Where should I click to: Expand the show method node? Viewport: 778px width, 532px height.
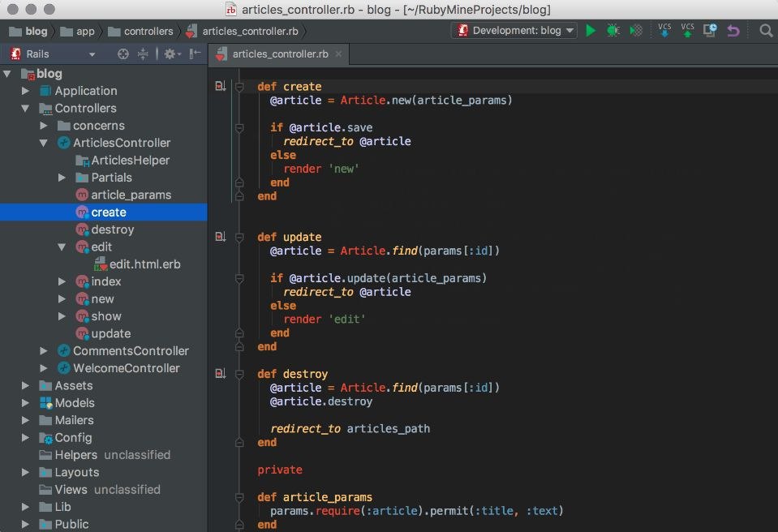[62, 316]
